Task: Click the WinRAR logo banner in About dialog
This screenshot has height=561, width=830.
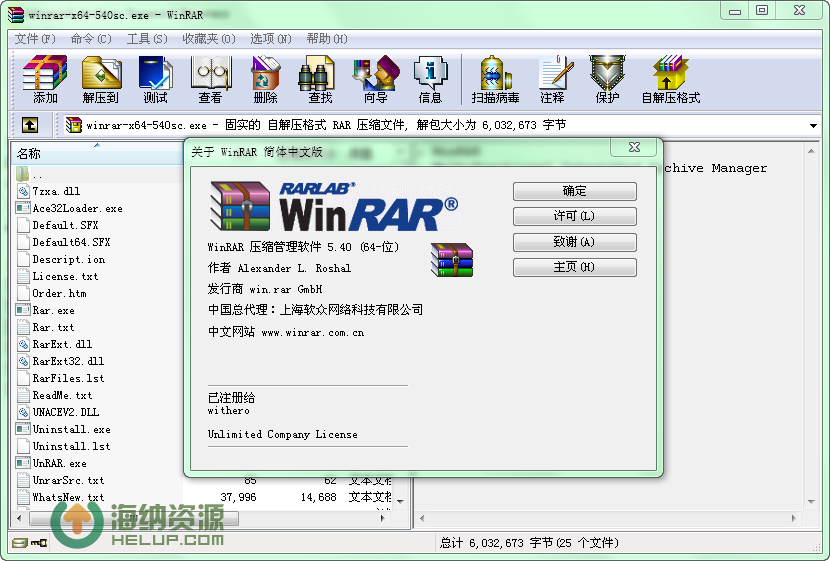Action: (x=335, y=206)
